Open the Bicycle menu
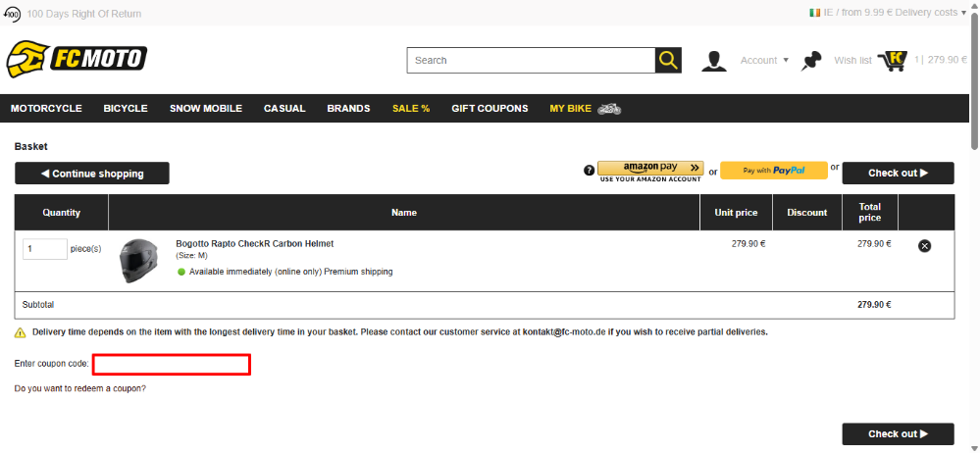Screen dimensions: 980x453 [x=126, y=109]
